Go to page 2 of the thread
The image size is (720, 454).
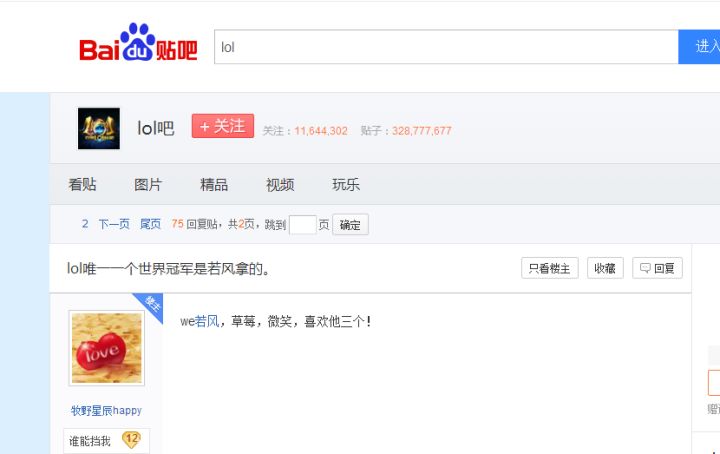point(85,224)
